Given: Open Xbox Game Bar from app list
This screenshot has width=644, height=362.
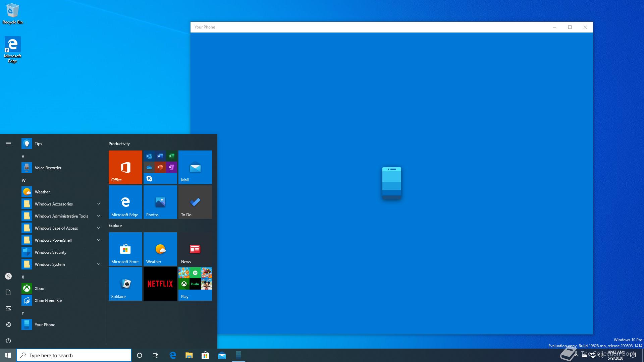Looking at the screenshot, I should (61, 300).
